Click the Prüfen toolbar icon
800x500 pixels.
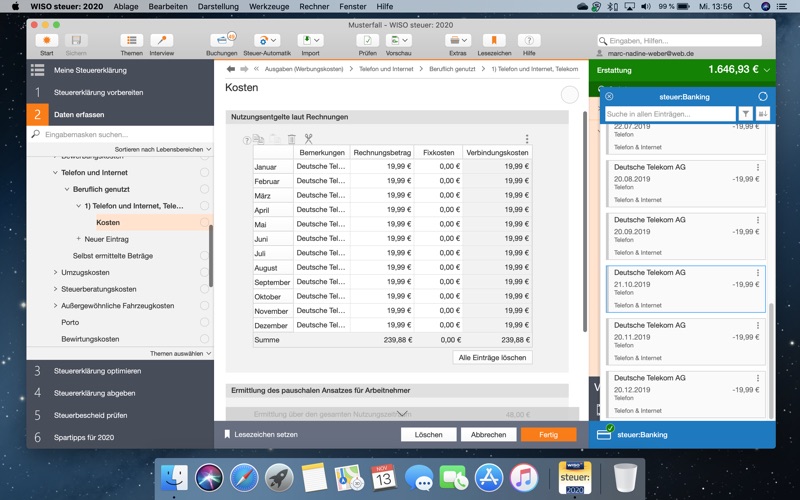click(367, 40)
